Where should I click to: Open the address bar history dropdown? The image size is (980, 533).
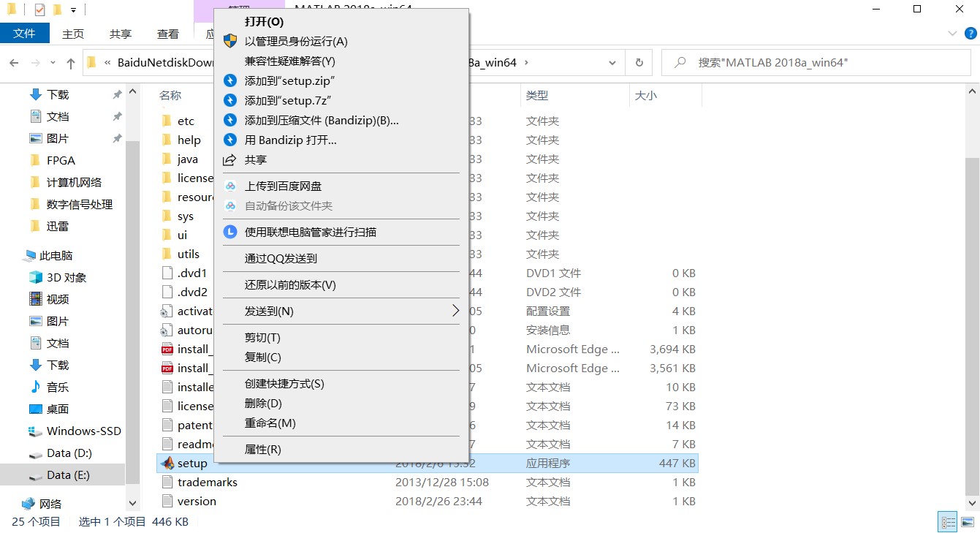point(612,62)
